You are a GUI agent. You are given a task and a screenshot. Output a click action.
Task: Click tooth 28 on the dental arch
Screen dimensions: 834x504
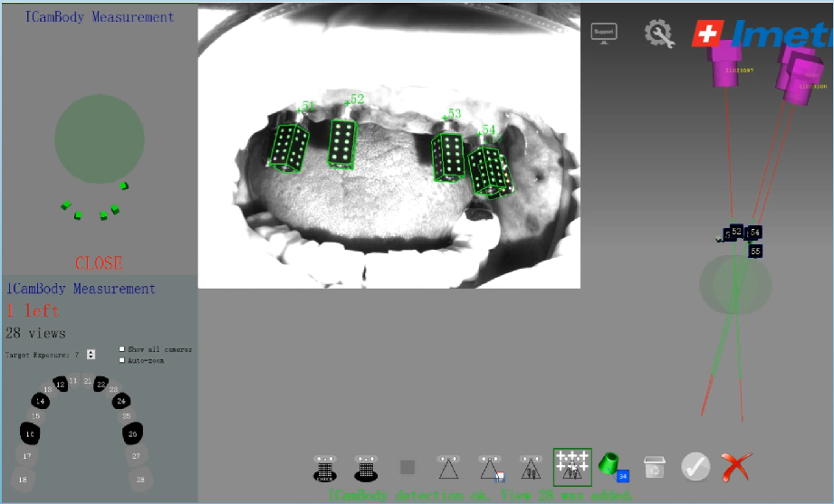[x=139, y=479]
